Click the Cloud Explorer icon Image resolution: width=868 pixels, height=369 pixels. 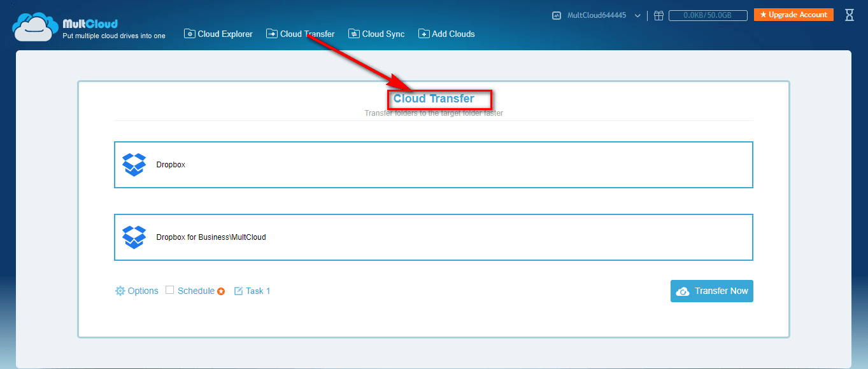click(x=190, y=34)
